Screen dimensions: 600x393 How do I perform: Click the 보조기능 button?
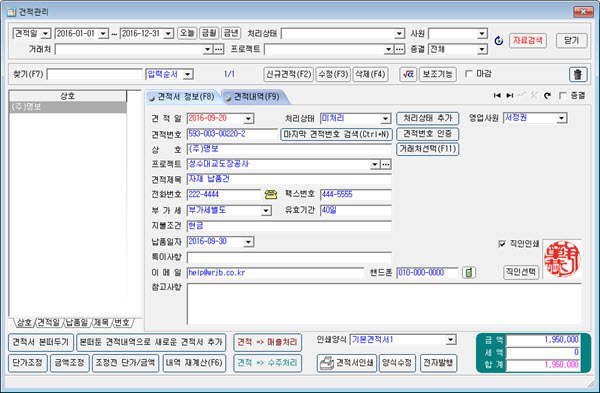tap(438, 74)
